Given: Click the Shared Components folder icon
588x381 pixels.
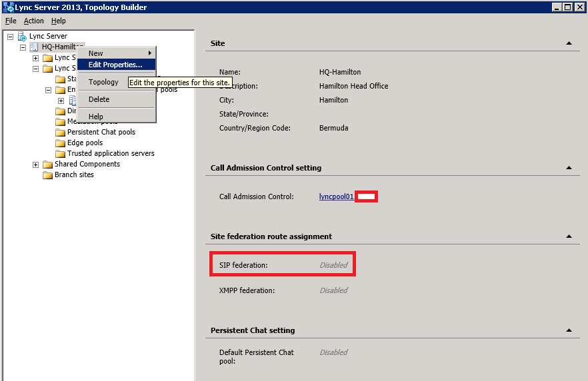Looking at the screenshot, I should [47, 164].
